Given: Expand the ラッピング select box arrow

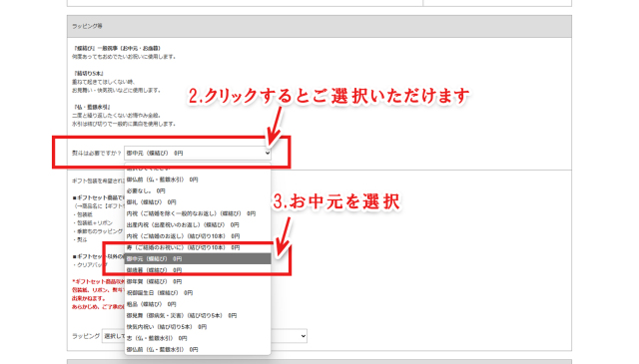Looking at the screenshot, I should point(303,336).
